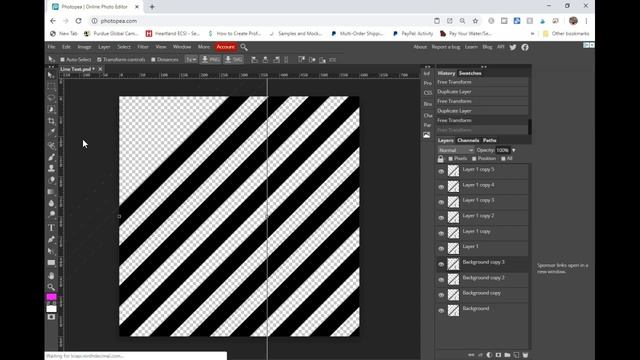
Task: Click the magenta foreground color swatch
Action: [x=51, y=297]
